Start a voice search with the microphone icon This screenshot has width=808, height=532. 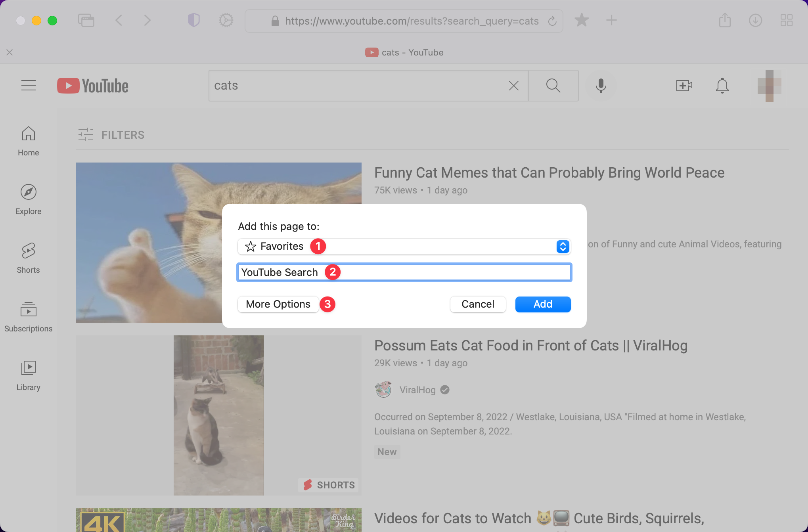click(x=601, y=85)
